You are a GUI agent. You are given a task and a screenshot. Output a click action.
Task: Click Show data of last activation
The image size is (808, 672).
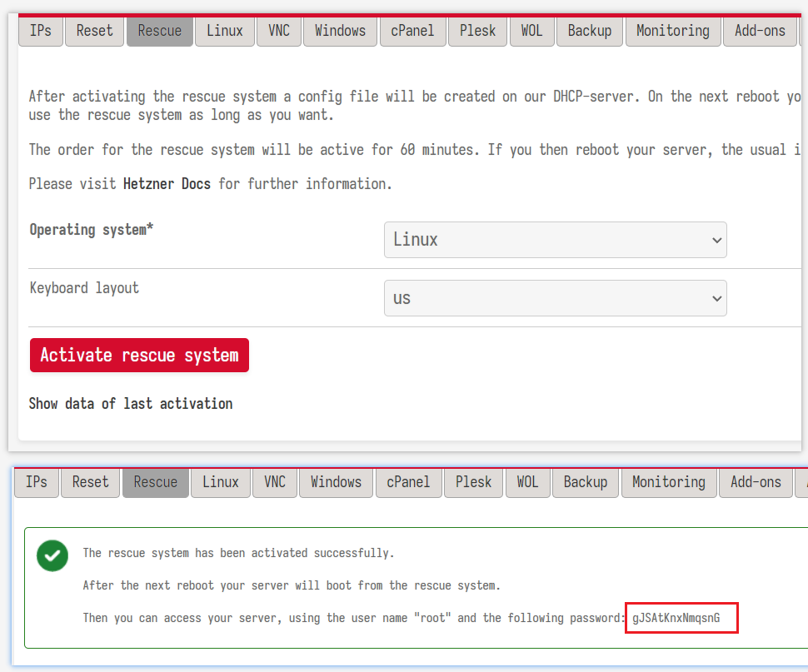(131, 404)
